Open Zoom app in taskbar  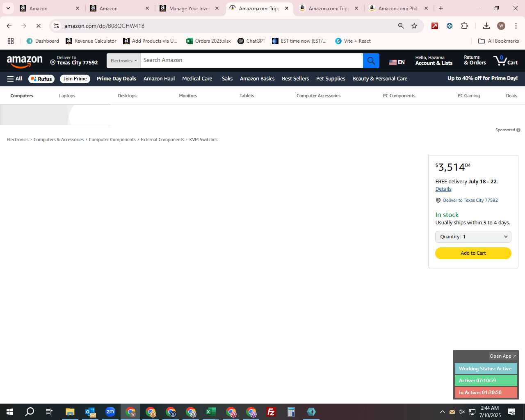tap(110, 412)
